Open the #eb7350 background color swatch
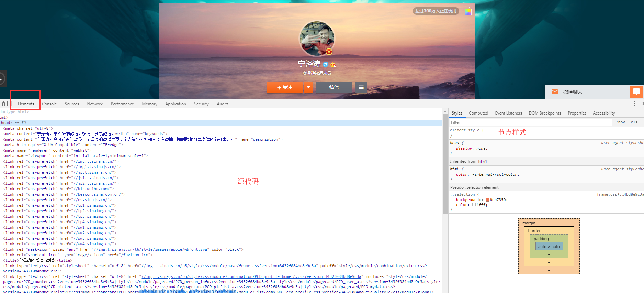This screenshot has width=644, height=293. coord(487,200)
